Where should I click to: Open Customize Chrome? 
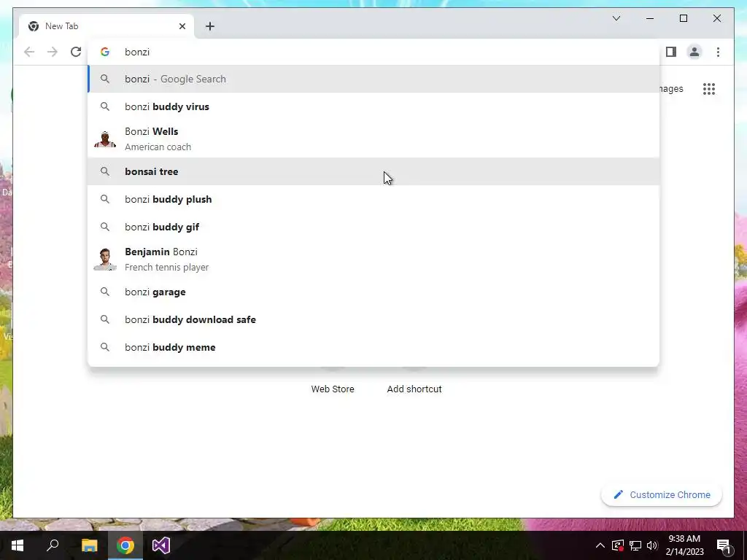(x=662, y=495)
